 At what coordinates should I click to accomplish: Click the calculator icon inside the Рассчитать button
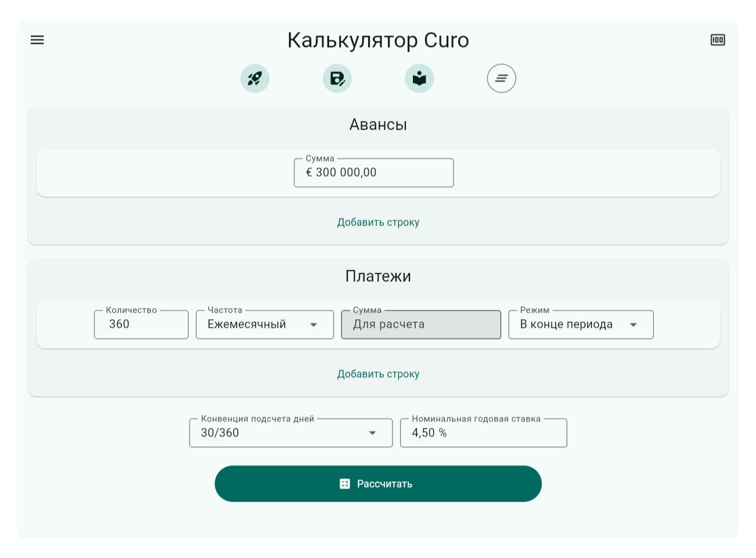coord(345,483)
